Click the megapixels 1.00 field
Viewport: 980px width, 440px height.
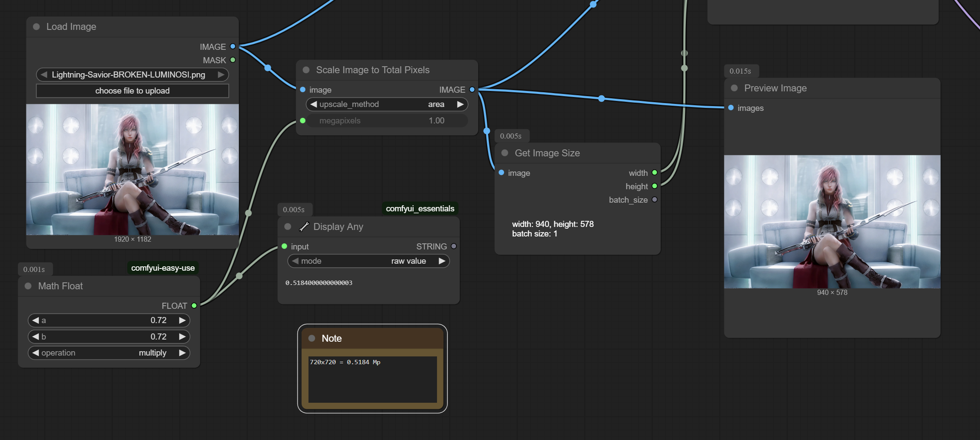pyautogui.click(x=387, y=121)
